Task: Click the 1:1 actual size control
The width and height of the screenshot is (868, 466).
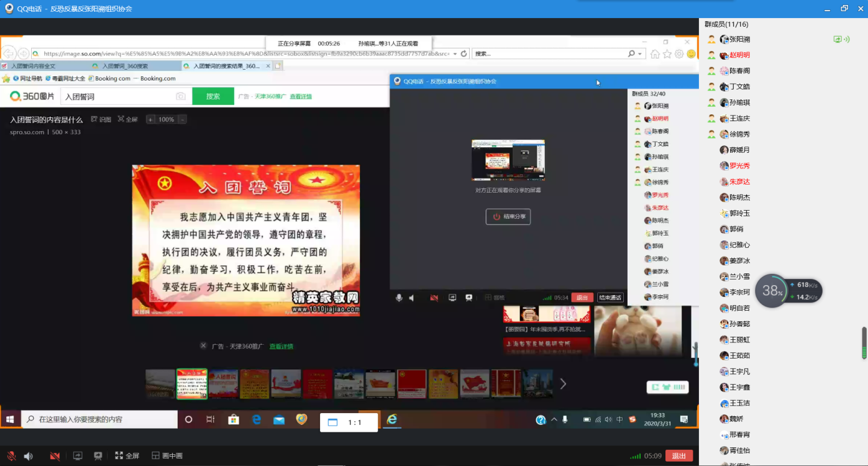Action: coord(348,423)
